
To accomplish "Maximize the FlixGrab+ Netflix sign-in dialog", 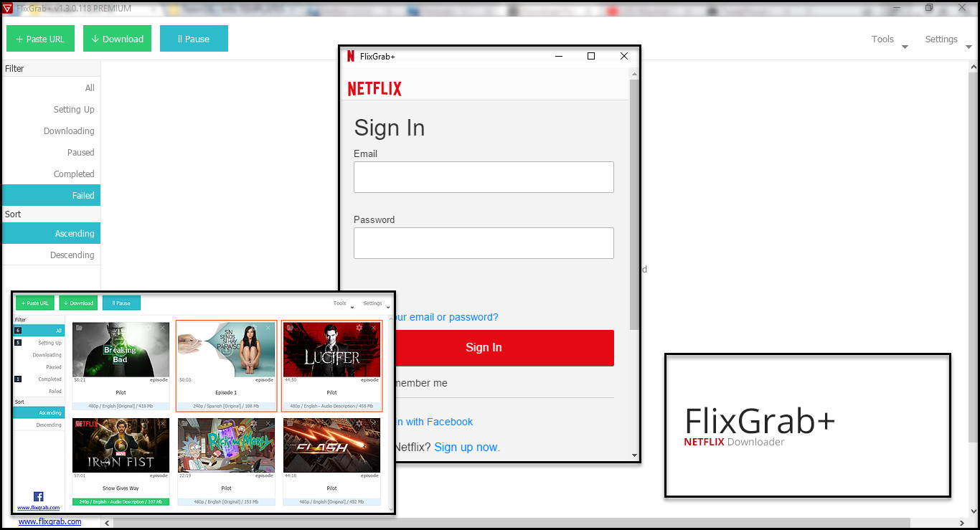I will [591, 56].
